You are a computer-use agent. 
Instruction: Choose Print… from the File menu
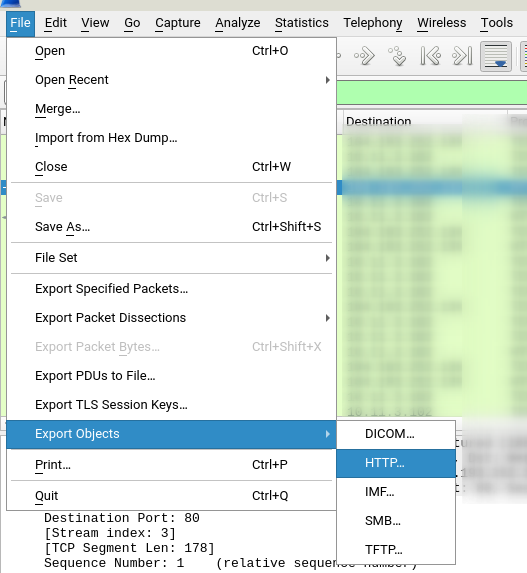tap(171, 465)
